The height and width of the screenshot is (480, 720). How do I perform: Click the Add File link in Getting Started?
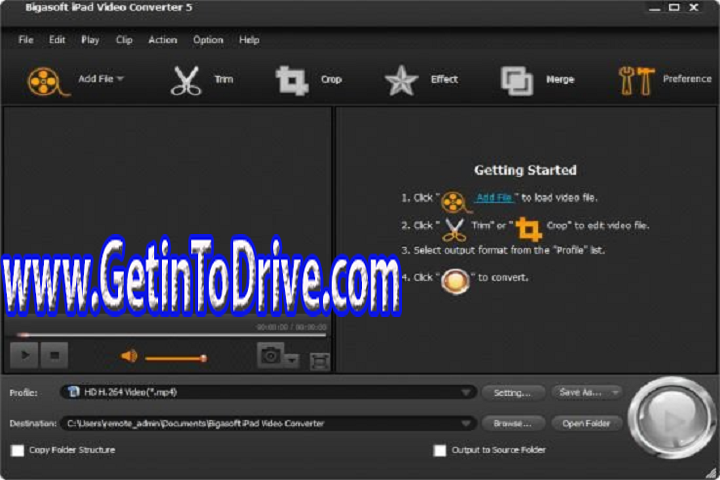coord(494,198)
